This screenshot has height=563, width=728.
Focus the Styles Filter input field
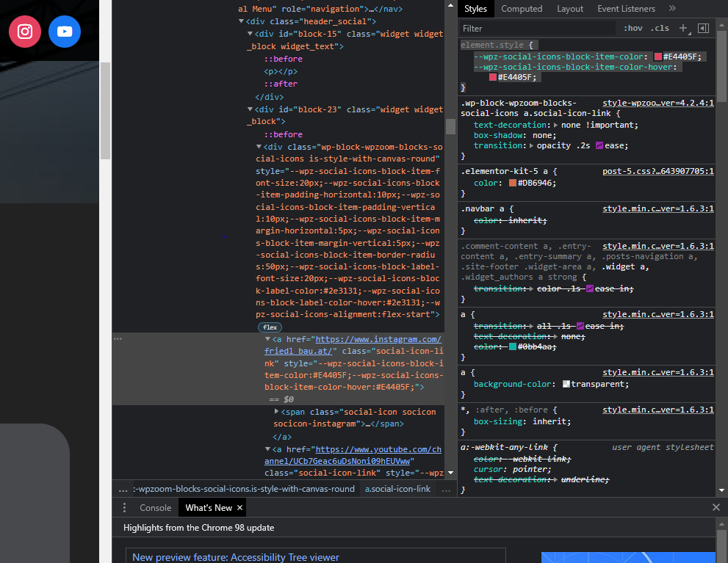tap(538, 29)
